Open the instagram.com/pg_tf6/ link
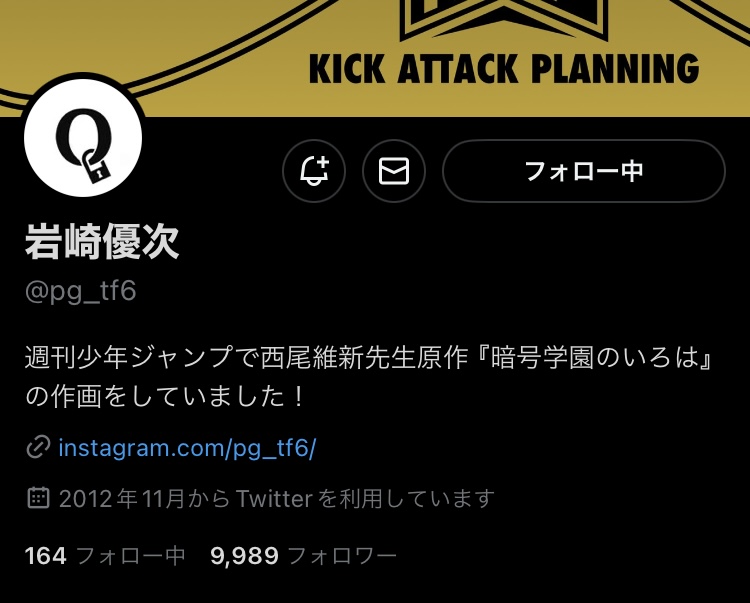The width and height of the screenshot is (750, 603). coord(187,448)
